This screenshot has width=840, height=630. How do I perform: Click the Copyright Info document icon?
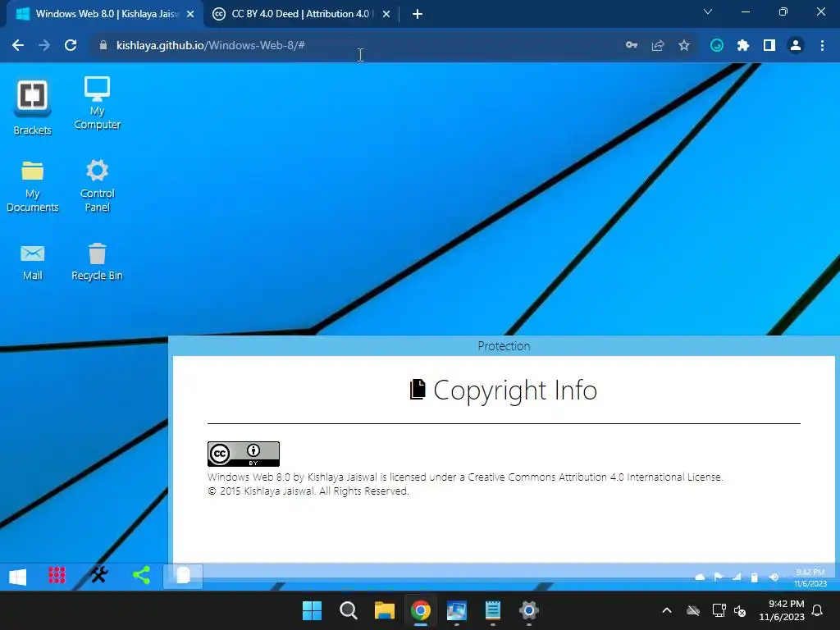coord(418,390)
